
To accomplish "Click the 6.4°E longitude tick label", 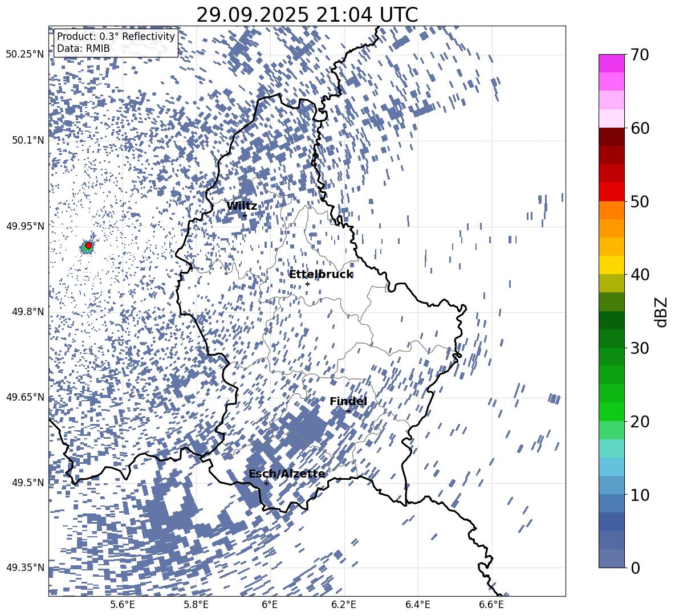I will 417,605.
